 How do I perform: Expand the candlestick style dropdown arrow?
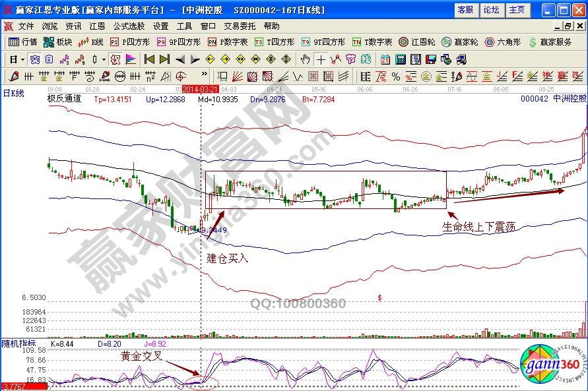click(x=104, y=59)
